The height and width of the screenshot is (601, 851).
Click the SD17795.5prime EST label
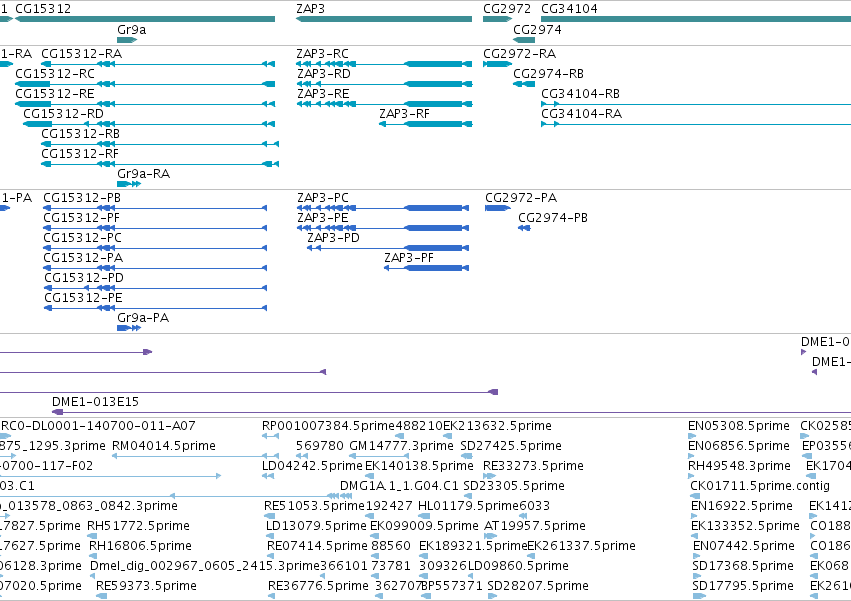743,586
